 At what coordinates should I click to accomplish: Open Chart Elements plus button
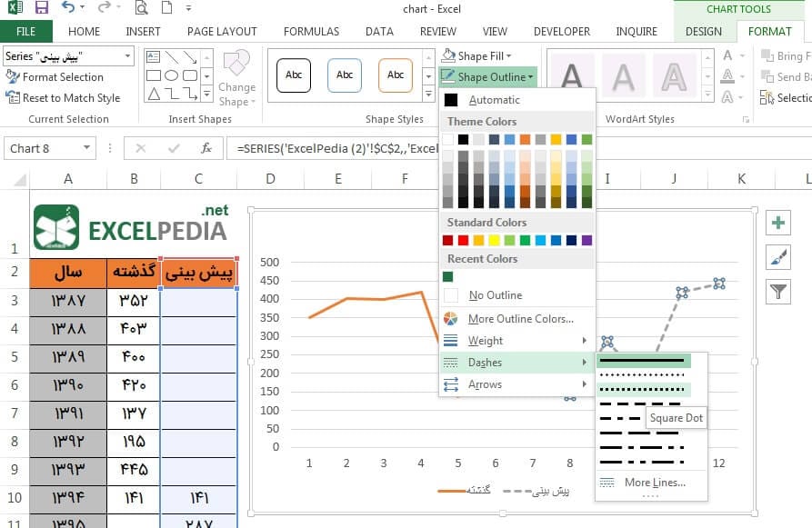(x=777, y=224)
